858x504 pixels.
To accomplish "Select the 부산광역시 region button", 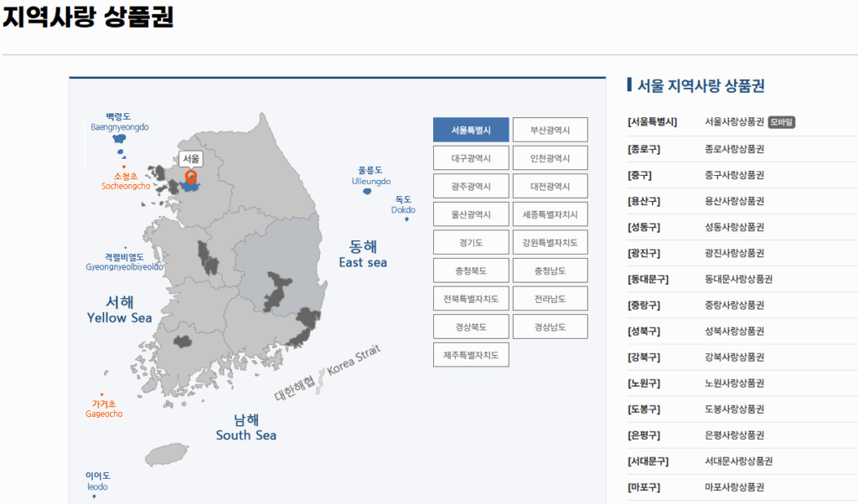I will (x=550, y=130).
